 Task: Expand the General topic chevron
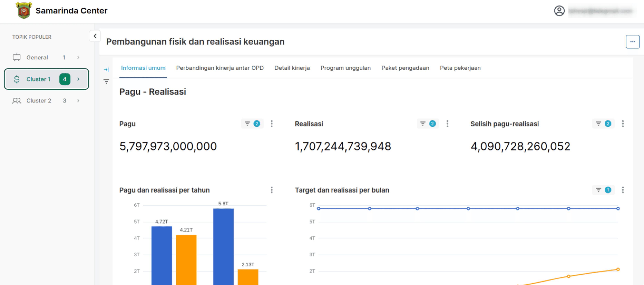78,57
